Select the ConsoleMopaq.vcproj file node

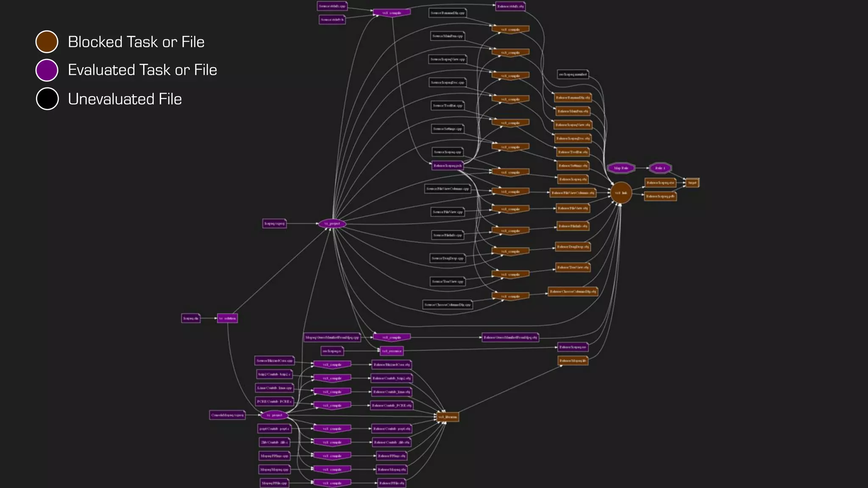[x=228, y=415]
